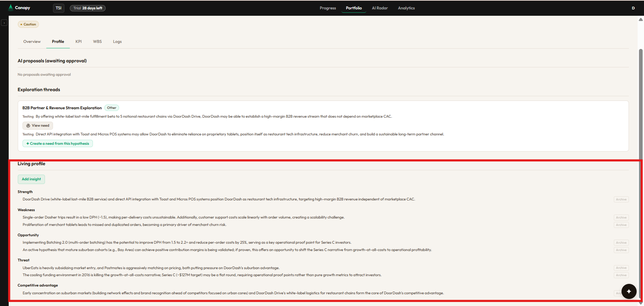
Task: Switch to the KPI tab
Action: click(78, 42)
